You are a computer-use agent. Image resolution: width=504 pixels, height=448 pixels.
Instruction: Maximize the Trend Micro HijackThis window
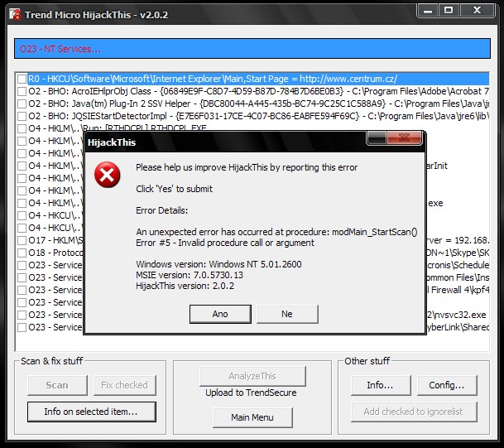[449, 11]
